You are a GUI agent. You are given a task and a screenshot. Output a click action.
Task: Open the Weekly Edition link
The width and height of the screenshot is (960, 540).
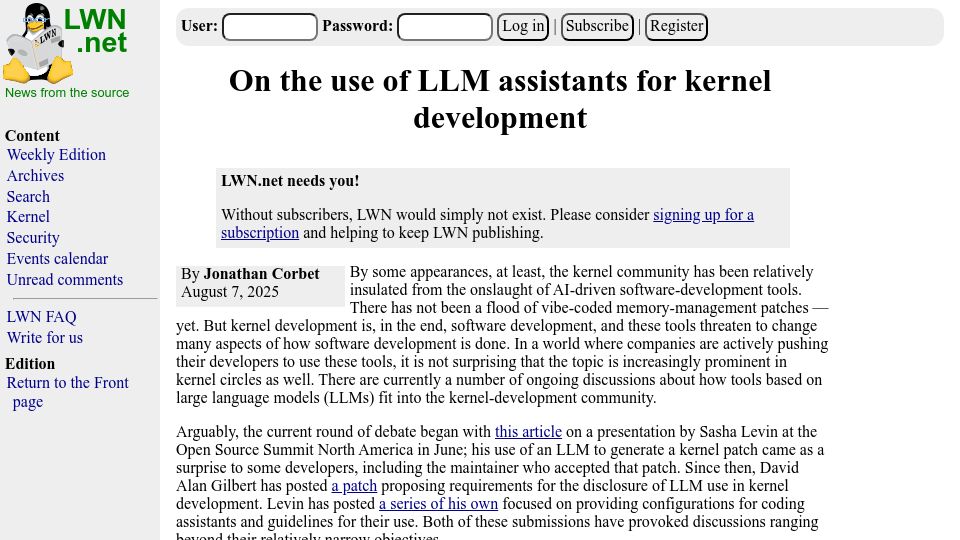(56, 155)
